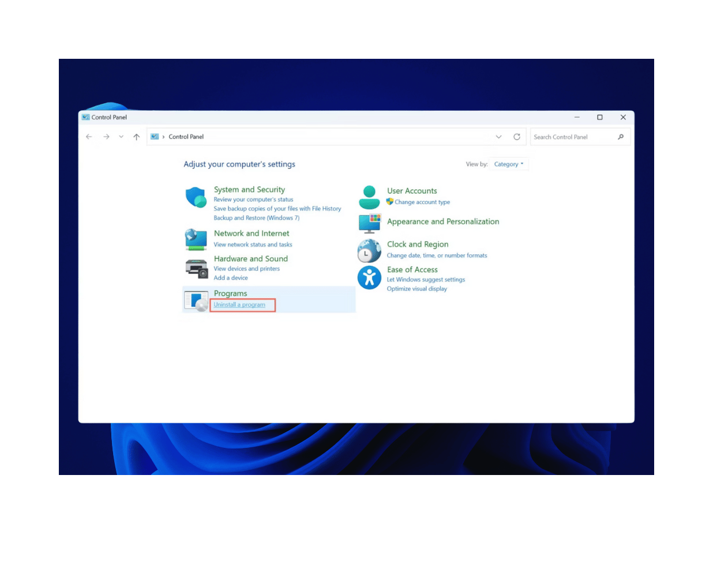Open Review your computer's status
Image resolution: width=713 pixels, height=588 pixels.
253,199
